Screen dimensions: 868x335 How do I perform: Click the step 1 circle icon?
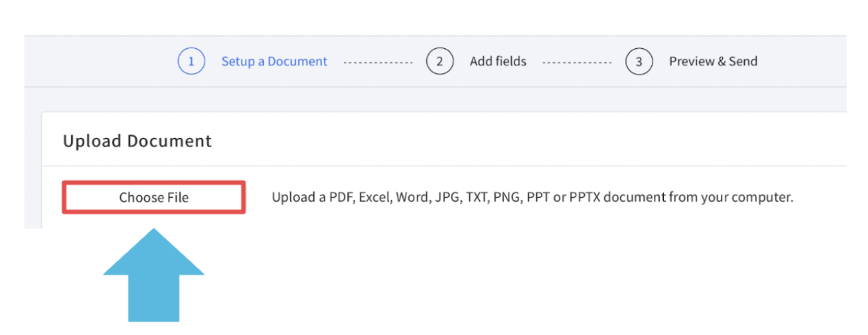pos(191,62)
